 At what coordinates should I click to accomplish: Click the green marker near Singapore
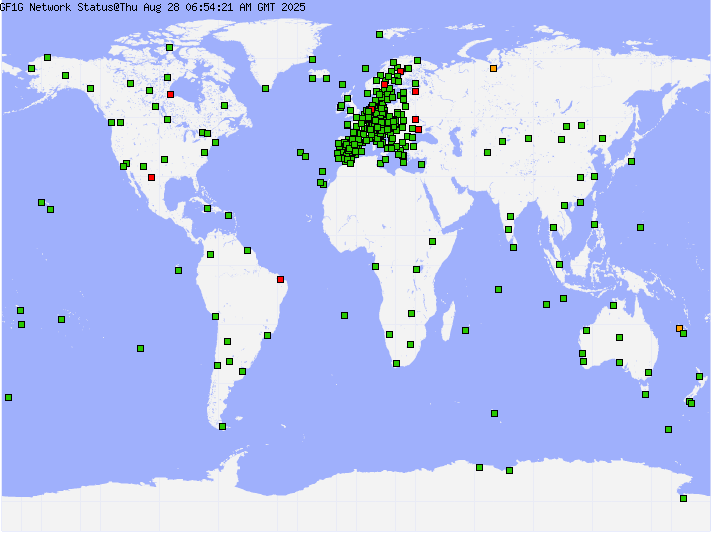(x=560, y=265)
